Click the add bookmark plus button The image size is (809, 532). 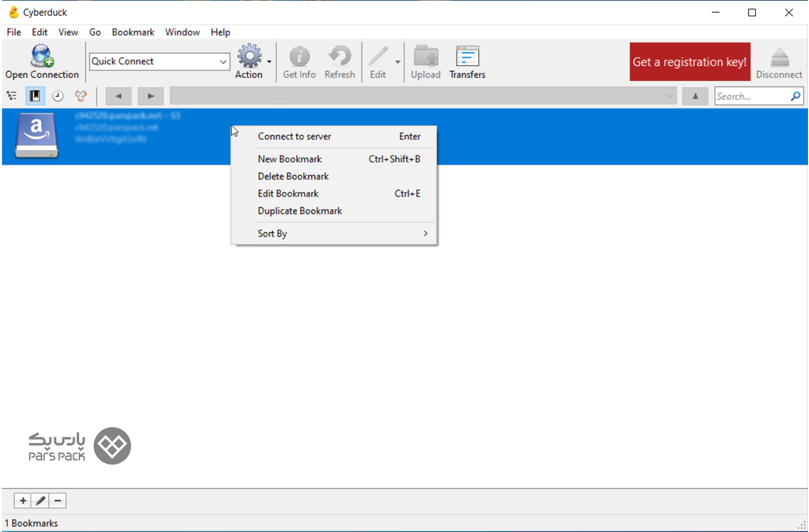tap(23, 500)
